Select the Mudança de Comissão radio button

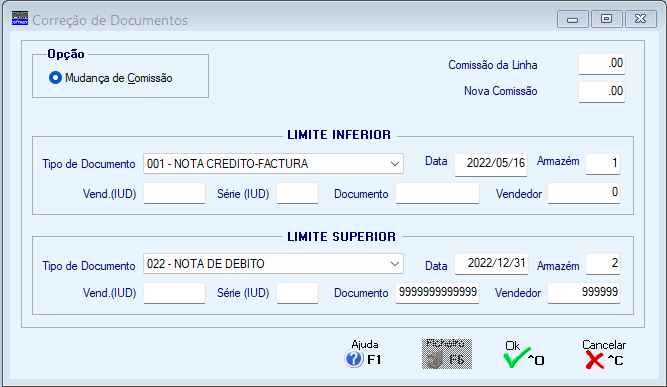point(55,78)
